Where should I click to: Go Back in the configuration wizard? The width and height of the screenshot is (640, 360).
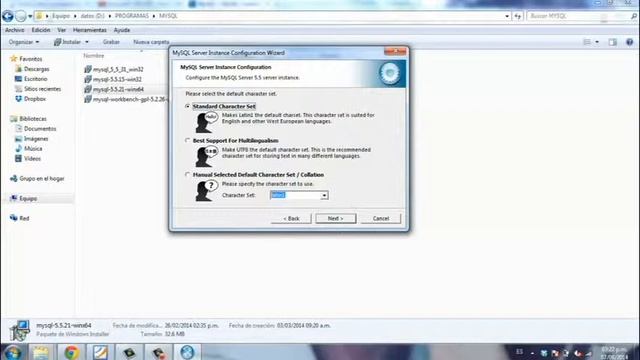coord(291,218)
